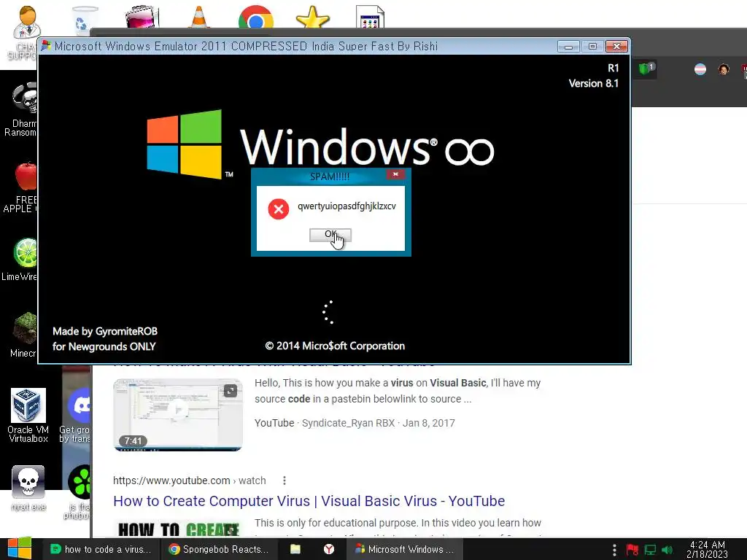
Task: Open the green ICQ flower desktop icon
Action: tap(77, 492)
